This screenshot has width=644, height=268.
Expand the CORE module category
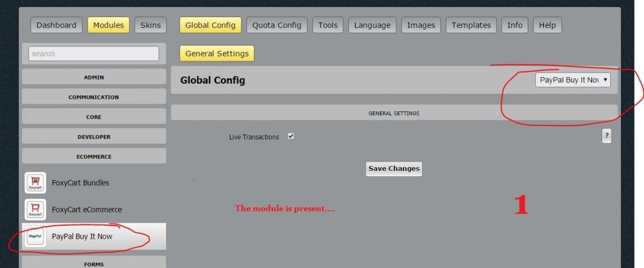pyautogui.click(x=94, y=117)
